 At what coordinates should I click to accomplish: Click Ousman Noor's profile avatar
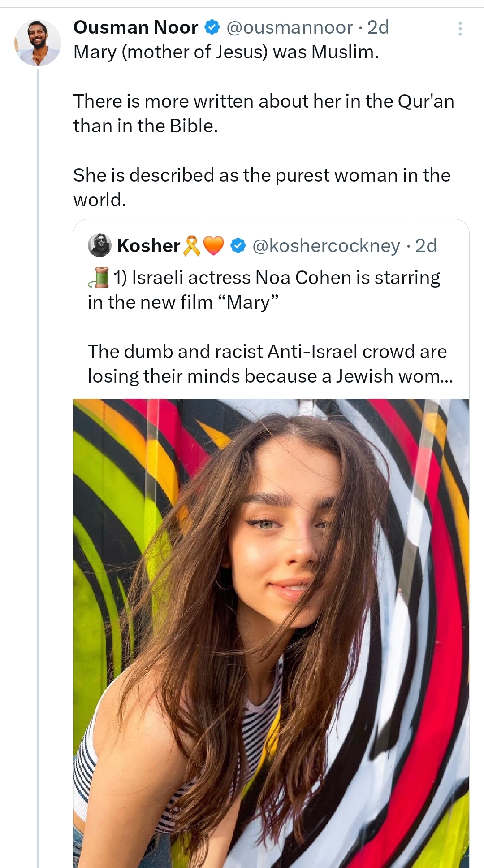[38, 43]
